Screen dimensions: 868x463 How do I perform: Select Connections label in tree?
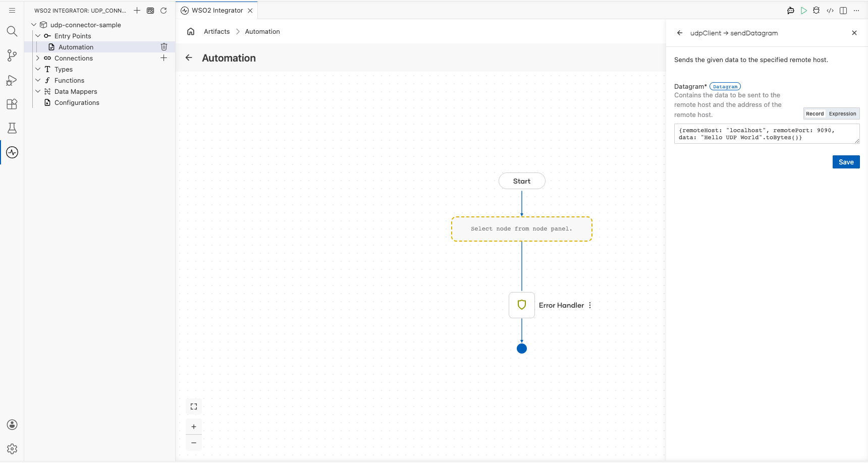(74, 58)
